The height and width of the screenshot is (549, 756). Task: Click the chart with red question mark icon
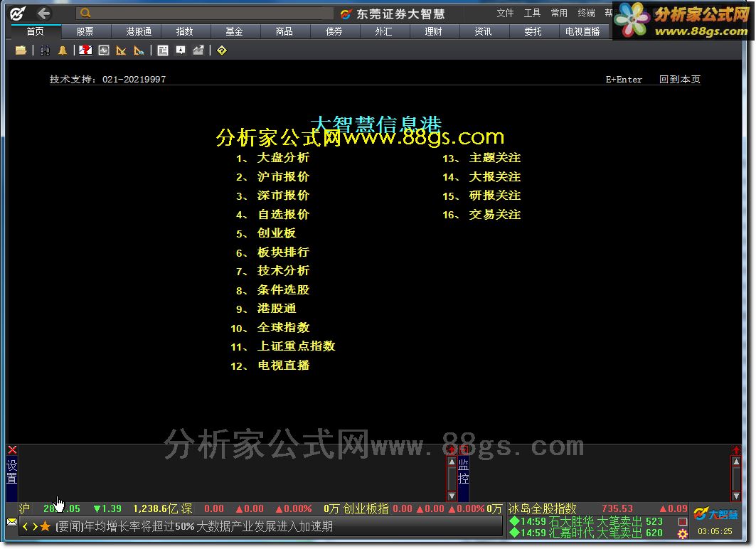pos(85,50)
